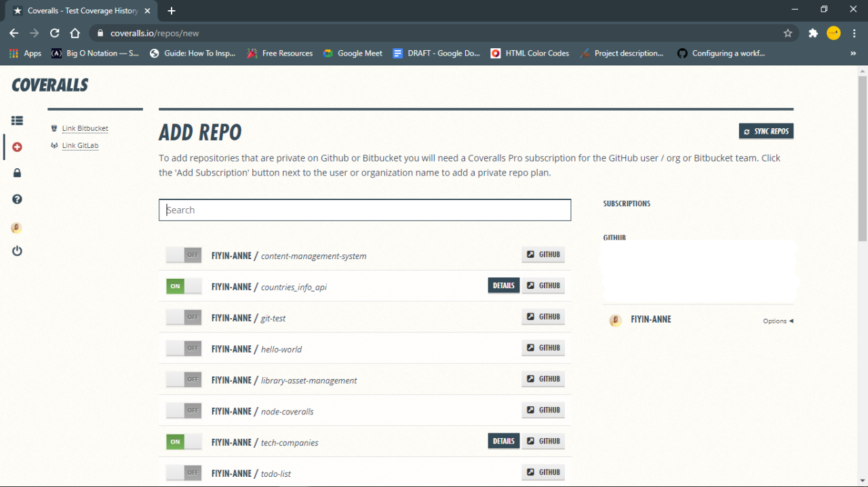This screenshot has height=487, width=868.
Task: Open GitHub page for node-coveralls repo
Action: 542,410
